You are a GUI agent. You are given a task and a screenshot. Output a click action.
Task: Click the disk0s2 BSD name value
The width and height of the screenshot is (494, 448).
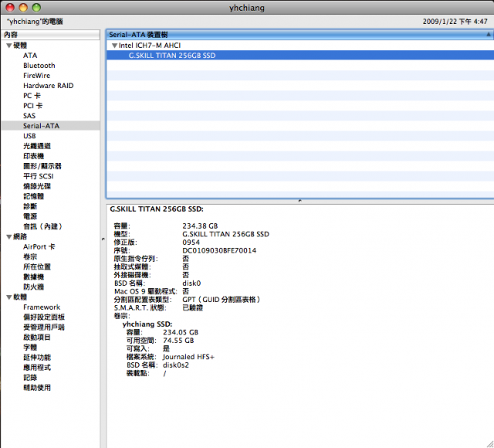point(176,365)
